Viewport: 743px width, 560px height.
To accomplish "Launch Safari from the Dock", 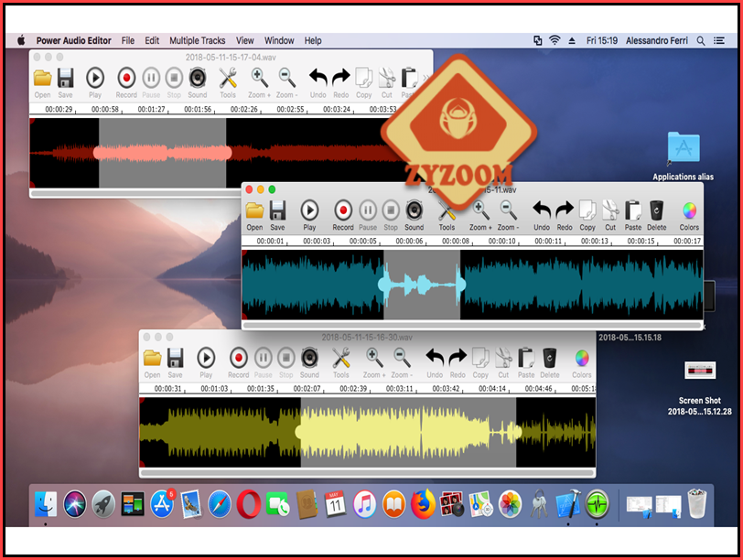I will (x=220, y=504).
